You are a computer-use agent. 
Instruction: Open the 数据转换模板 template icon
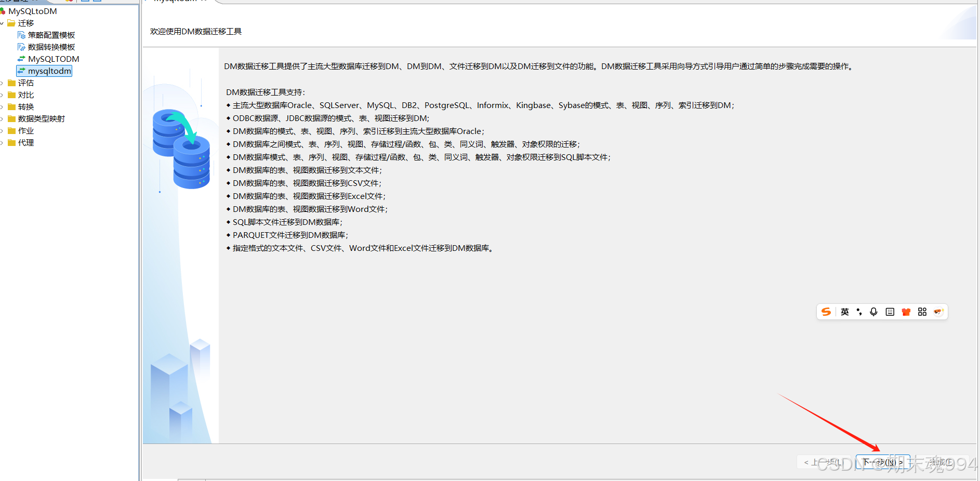[x=21, y=47]
